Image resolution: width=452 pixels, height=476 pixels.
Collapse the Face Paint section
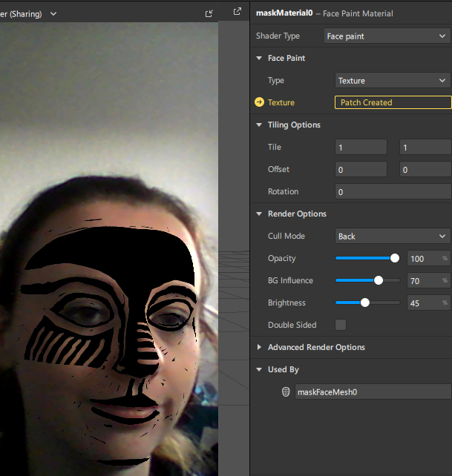point(259,58)
